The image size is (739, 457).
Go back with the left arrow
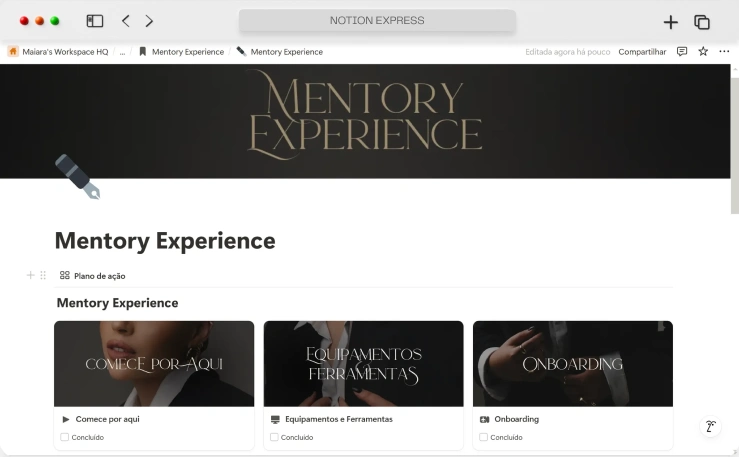(126, 21)
